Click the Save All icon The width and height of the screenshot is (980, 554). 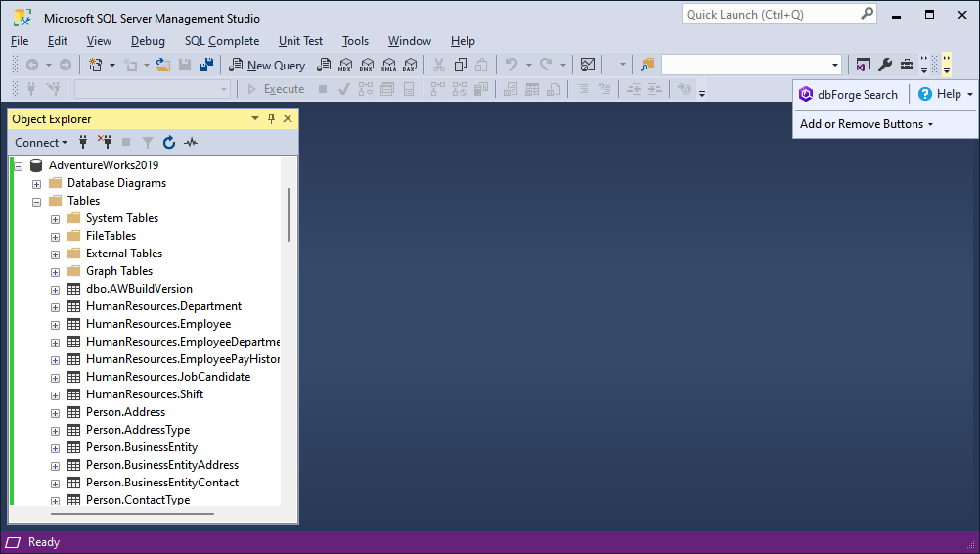(206, 65)
